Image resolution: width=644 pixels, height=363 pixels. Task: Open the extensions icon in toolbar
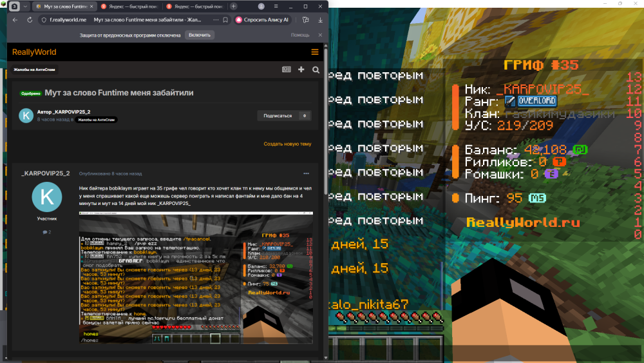click(x=305, y=20)
